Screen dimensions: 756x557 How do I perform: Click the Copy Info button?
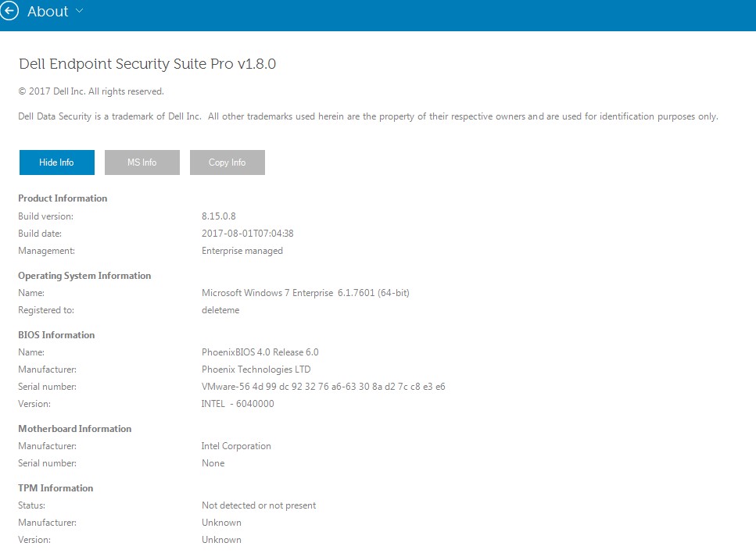point(228,162)
